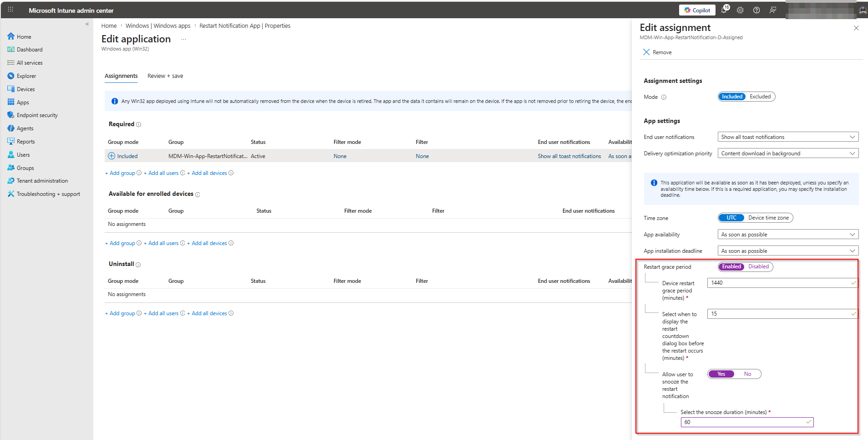This screenshot has width=868, height=440.
Task: Disable the Restart grace period
Action: point(758,266)
